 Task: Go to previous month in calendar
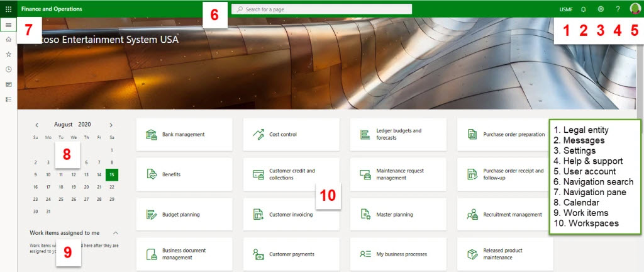(x=37, y=125)
